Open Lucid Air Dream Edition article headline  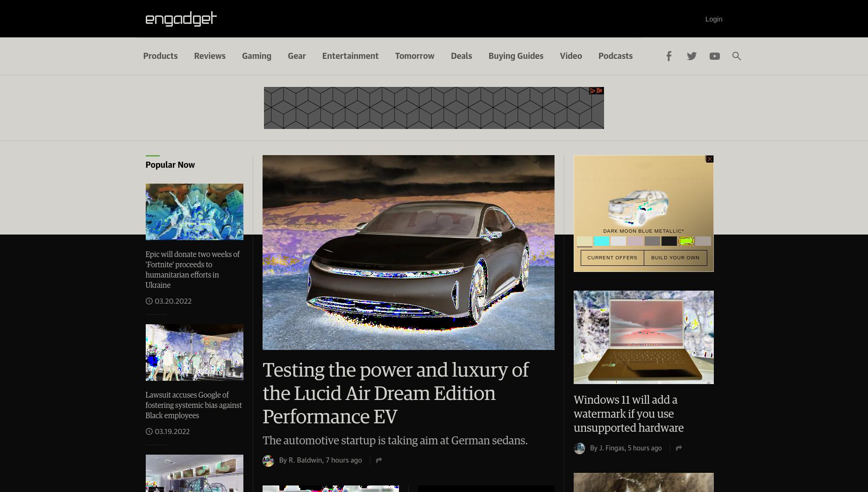coord(396,393)
